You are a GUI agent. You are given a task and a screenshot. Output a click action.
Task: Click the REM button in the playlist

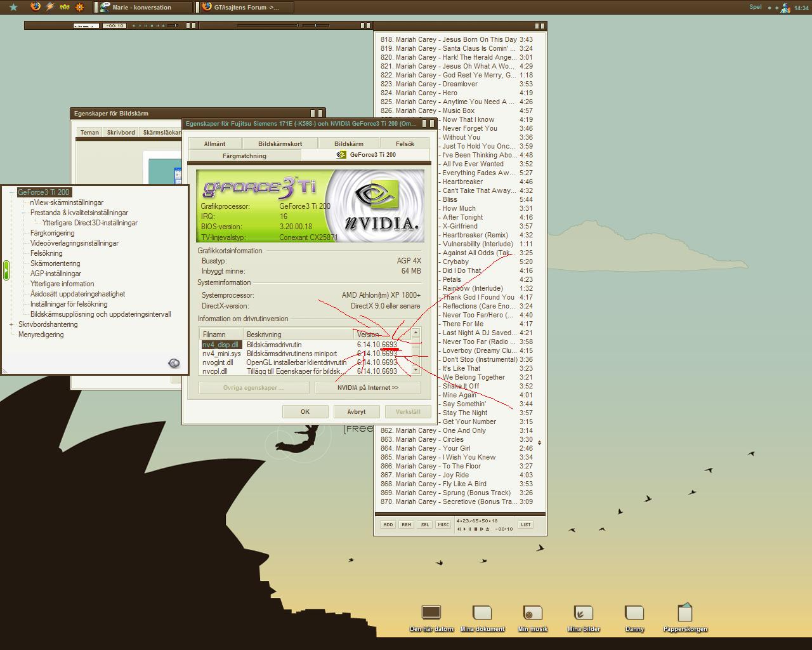coord(406,524)
